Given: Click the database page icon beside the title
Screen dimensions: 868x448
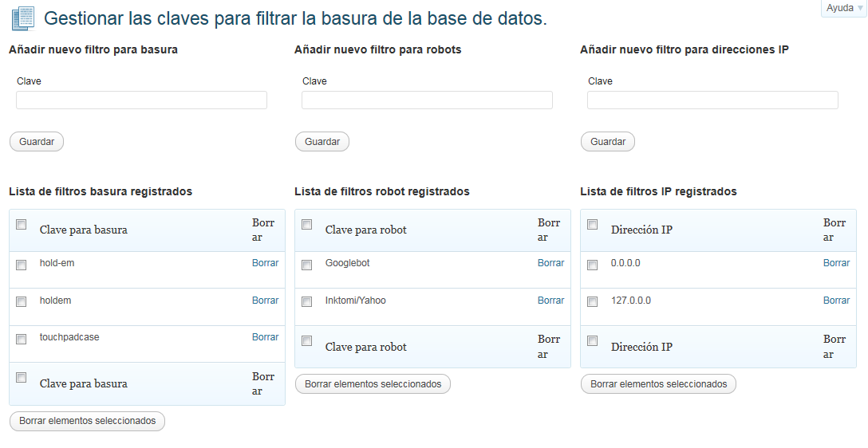Looking at the screenshot, I should (x=22, y=19).
